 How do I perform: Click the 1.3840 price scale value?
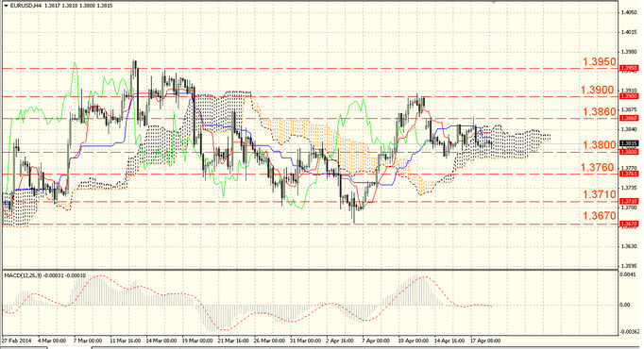629,129
